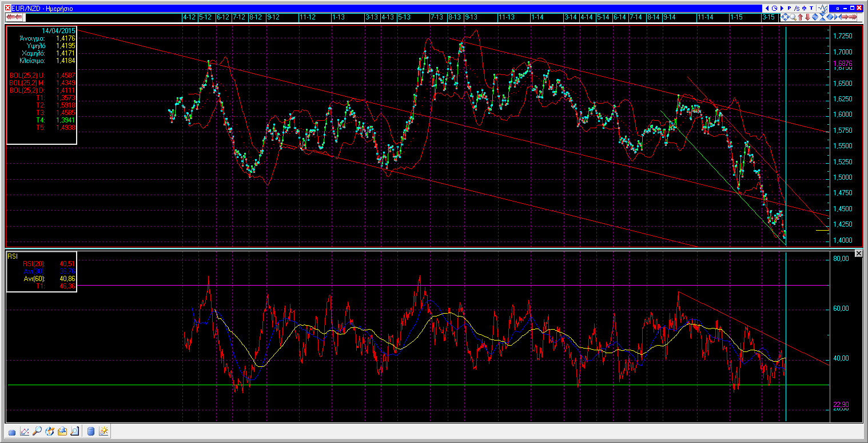Open the globe with pencil icon

pos(50,431)
